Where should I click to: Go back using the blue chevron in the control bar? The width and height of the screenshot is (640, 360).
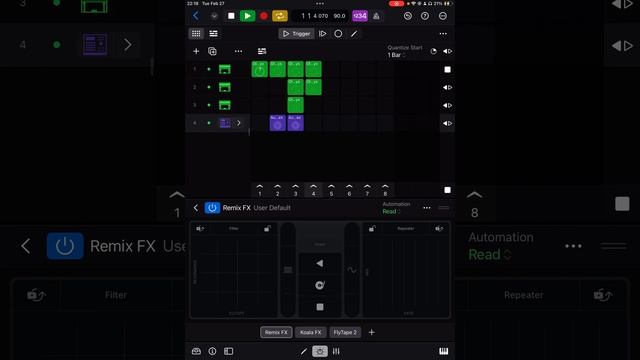[196, 16]
